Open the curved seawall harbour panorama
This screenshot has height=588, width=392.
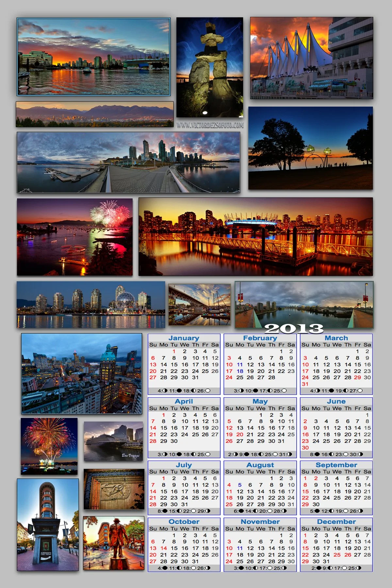(x=128, y=162)
